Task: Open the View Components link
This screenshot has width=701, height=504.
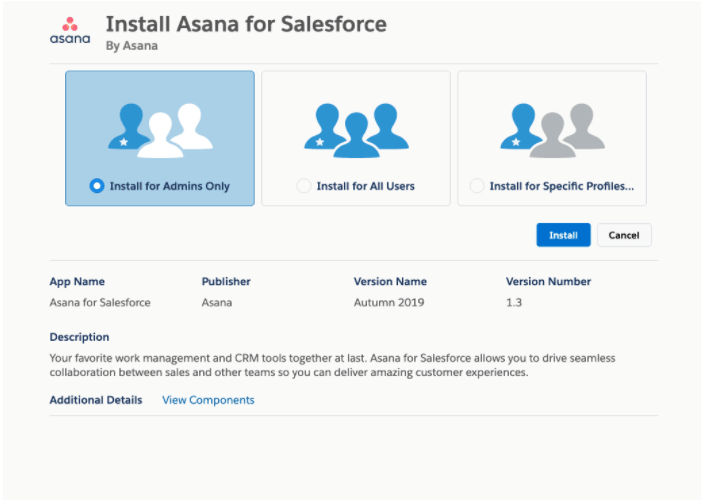Action: [208, 400]
